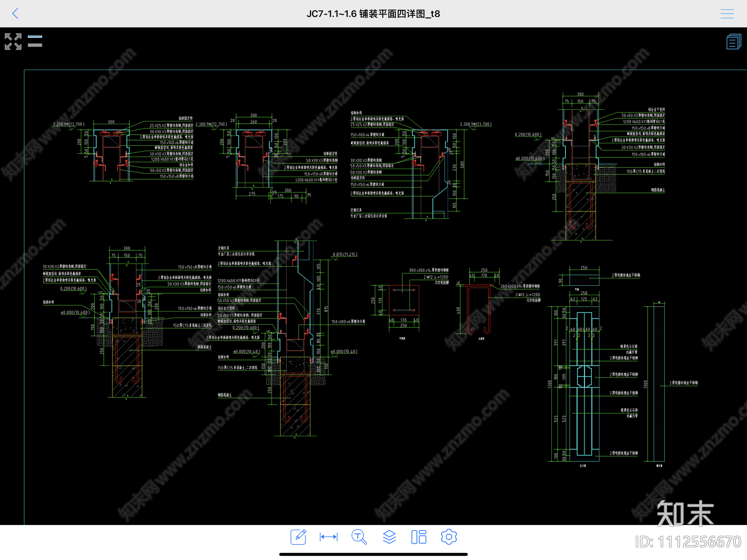Select the annotate pencil tool

pos(298,537)
